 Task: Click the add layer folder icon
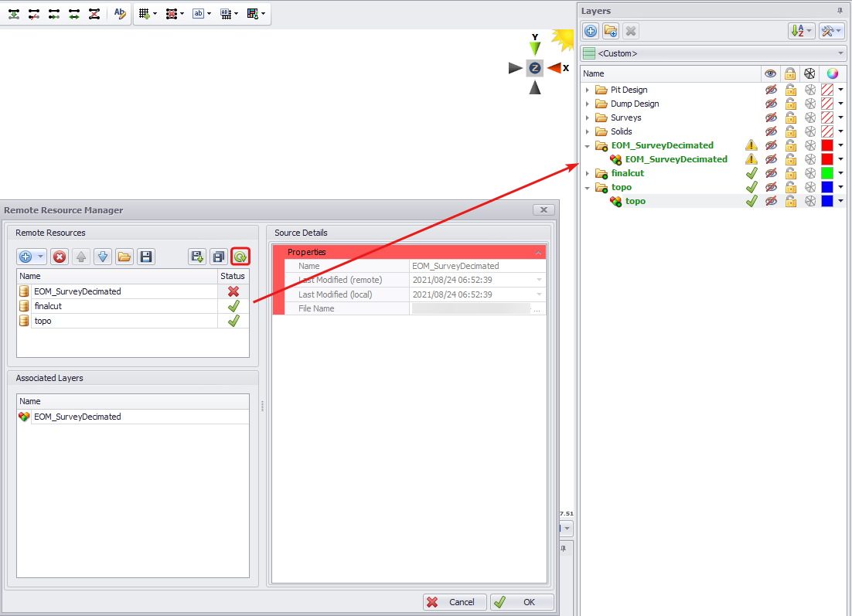click(611, 31)
